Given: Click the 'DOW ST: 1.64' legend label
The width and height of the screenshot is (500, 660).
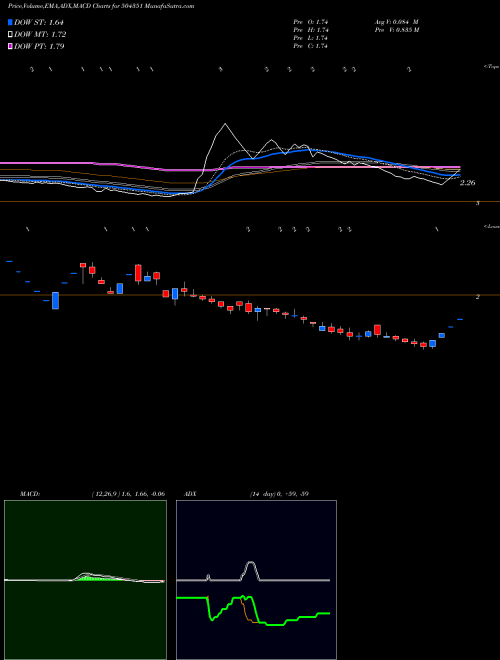Looking at the screenshot, I should [39, 22].
